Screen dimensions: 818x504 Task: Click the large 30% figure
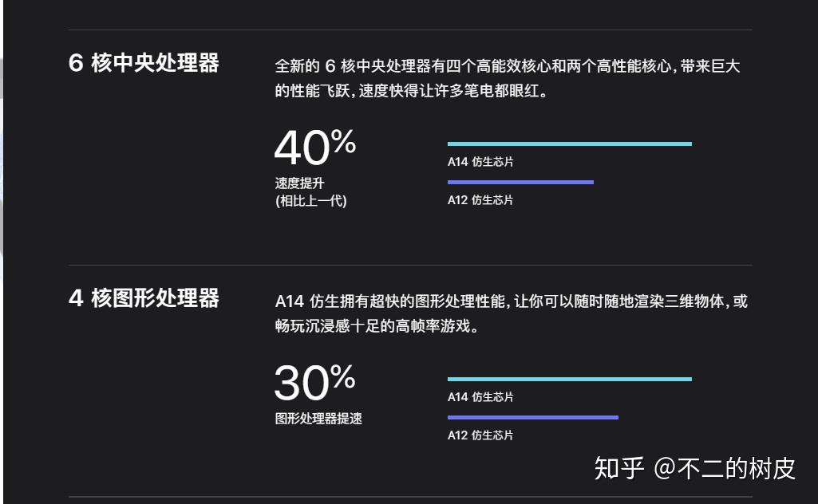click(314, 382)
